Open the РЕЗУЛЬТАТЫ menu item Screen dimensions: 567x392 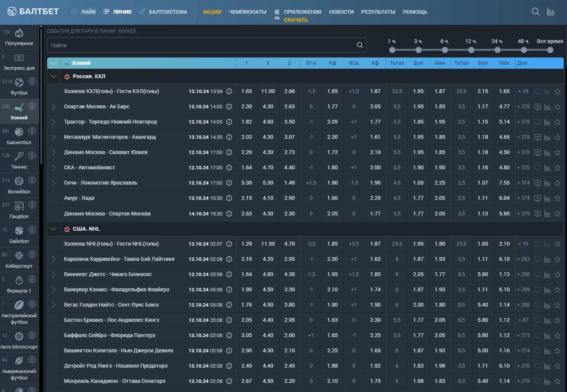click(378, 12)
